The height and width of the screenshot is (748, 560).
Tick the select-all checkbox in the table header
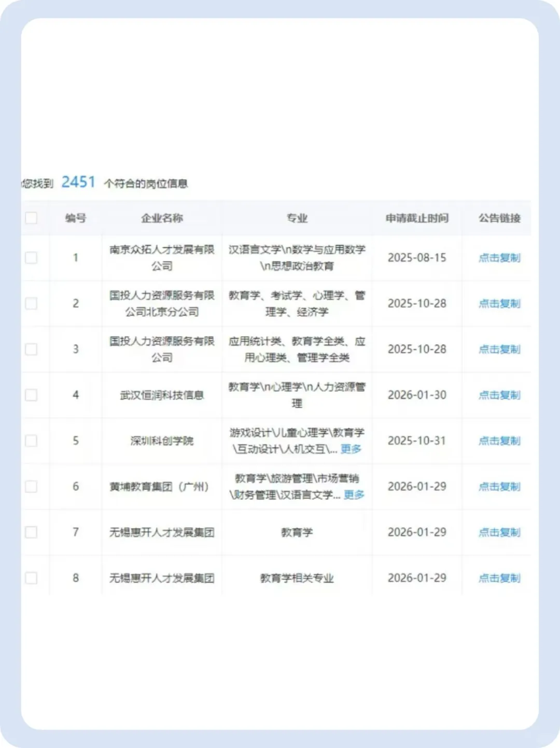[x=31, y=218]
